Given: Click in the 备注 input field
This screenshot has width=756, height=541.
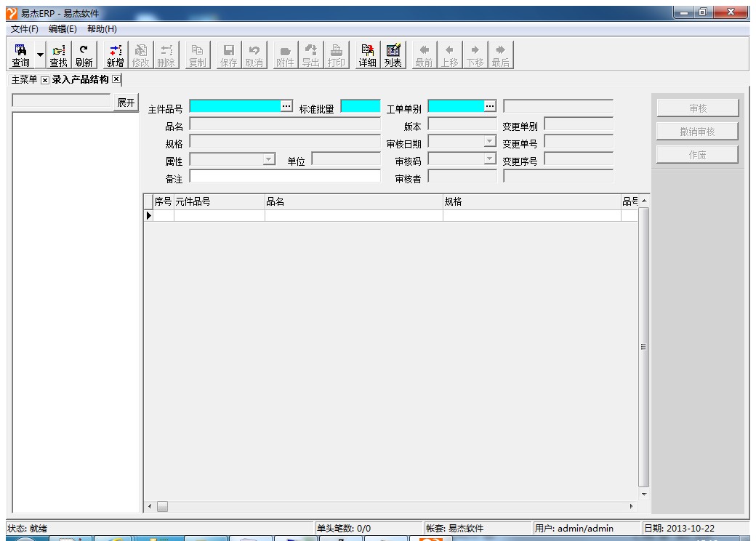Looking at the screenshot, I should tap(285, 176).
